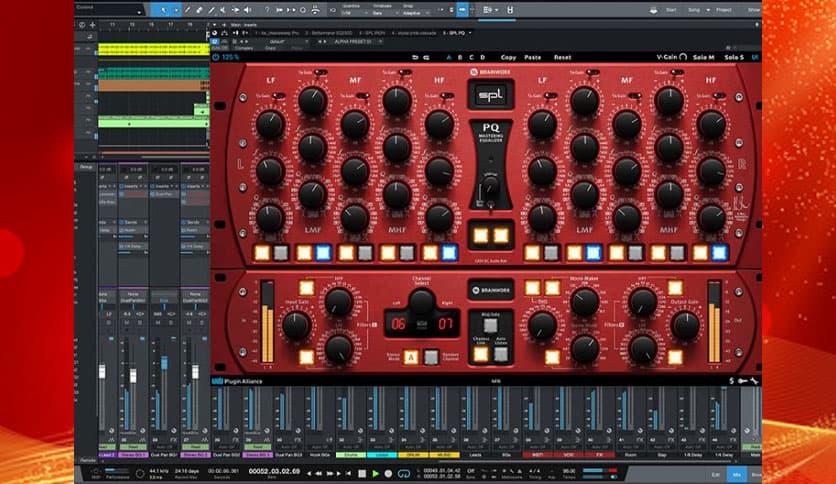This screenshot has height=484, width=836.
Task: Click the Play button in transport
Action: [x=375, y=473]
